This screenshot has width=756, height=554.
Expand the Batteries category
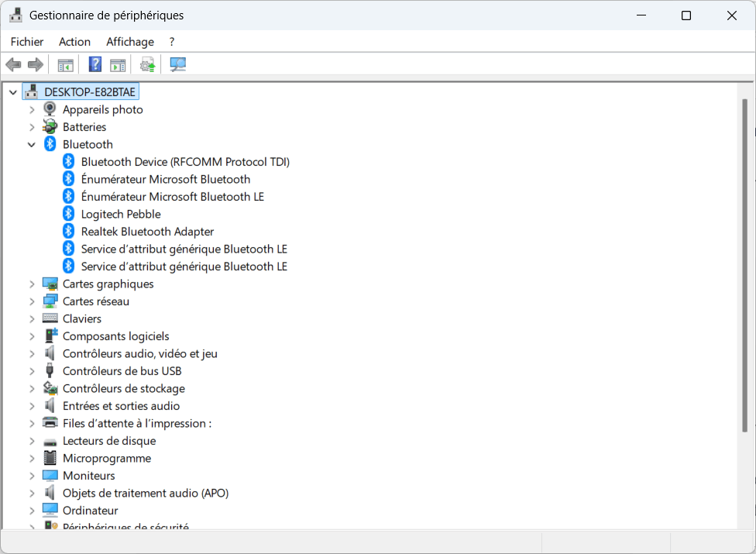point(32,127)
